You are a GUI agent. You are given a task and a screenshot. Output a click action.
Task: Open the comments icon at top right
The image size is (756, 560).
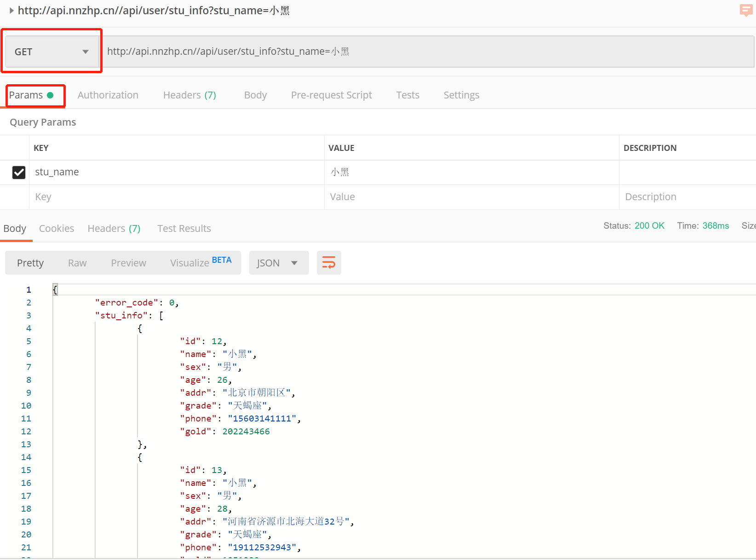(x=745, y=10)
